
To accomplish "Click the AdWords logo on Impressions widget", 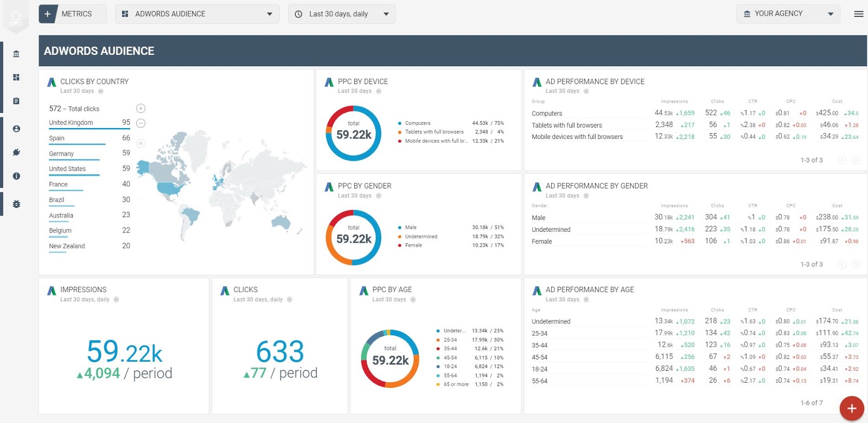I will tap(52, 291).
